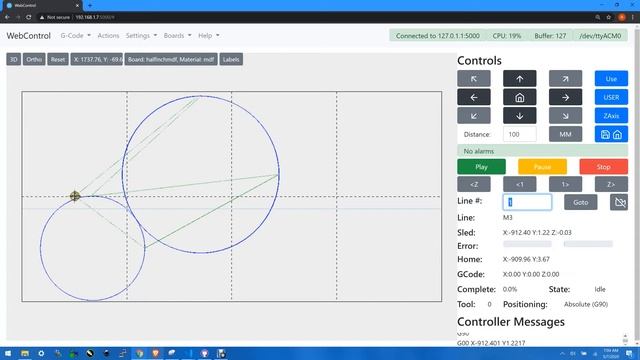Send sled to home position
This screenshot has width=640, height=360.
point(519,97)
